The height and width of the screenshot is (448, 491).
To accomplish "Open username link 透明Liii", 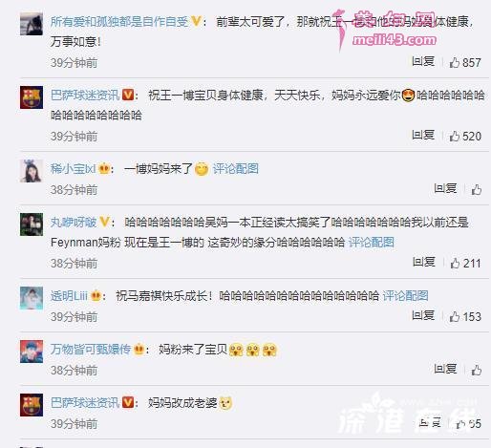I will click(69, 296).
